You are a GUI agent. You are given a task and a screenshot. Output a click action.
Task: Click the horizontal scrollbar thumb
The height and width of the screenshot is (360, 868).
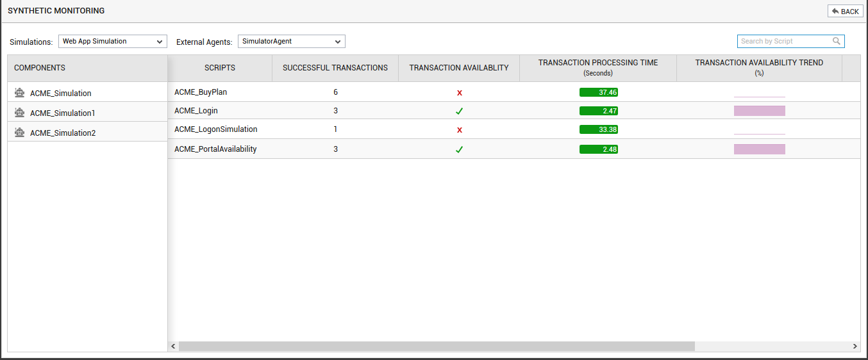tap(437, 346)
